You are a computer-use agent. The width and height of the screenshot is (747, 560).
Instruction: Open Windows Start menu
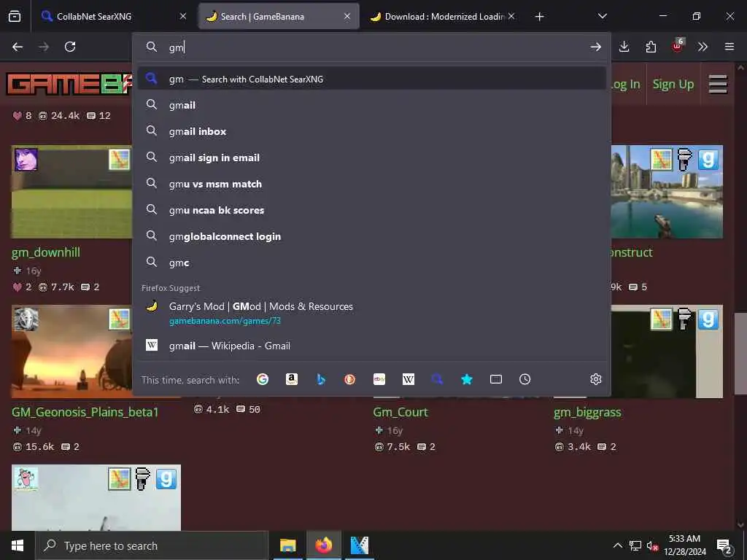point(18,545)
